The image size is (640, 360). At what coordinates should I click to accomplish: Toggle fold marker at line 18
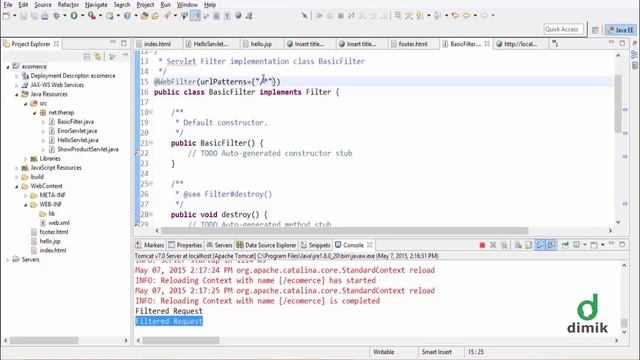151,112
